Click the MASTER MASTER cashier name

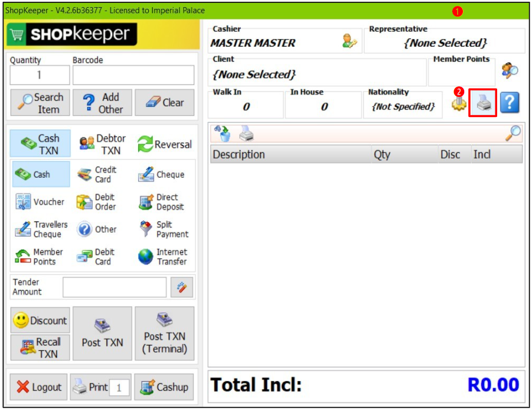253,43
